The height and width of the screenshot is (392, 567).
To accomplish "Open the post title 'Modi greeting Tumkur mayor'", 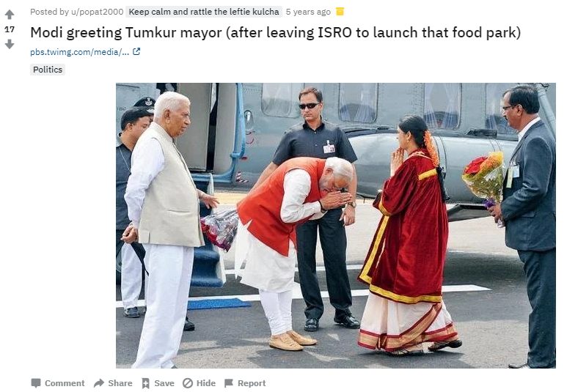I will coord(276,32).
